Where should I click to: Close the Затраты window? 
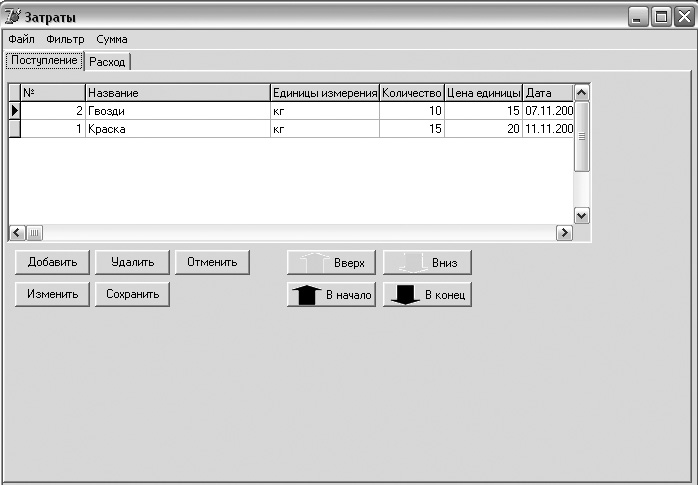[684, 17]
